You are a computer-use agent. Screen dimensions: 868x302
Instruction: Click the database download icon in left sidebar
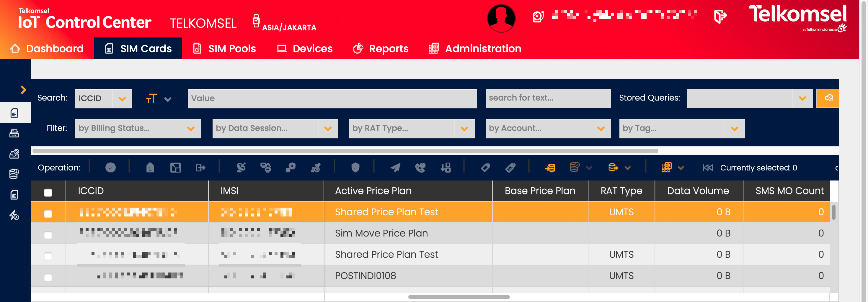(x=14, y=174)
